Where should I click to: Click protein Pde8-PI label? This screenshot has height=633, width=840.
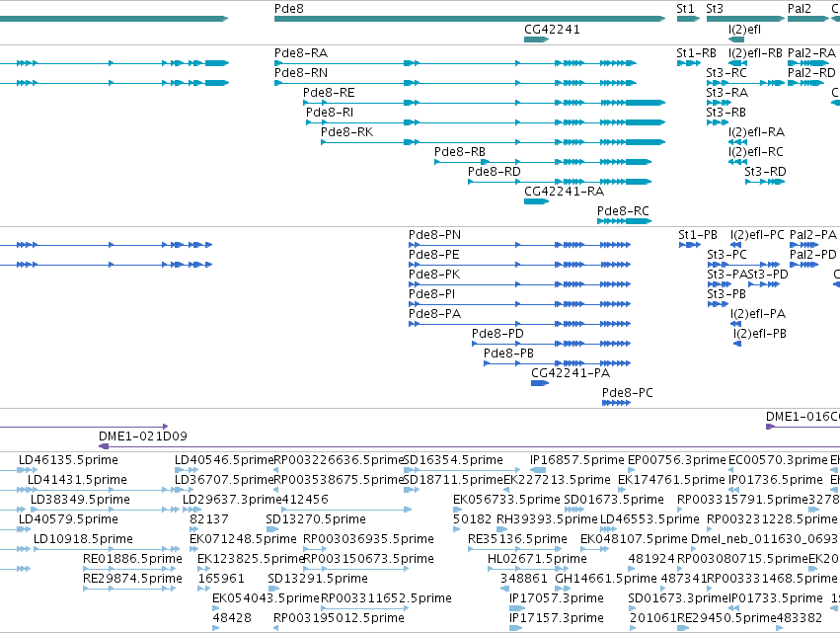(431, 295)
